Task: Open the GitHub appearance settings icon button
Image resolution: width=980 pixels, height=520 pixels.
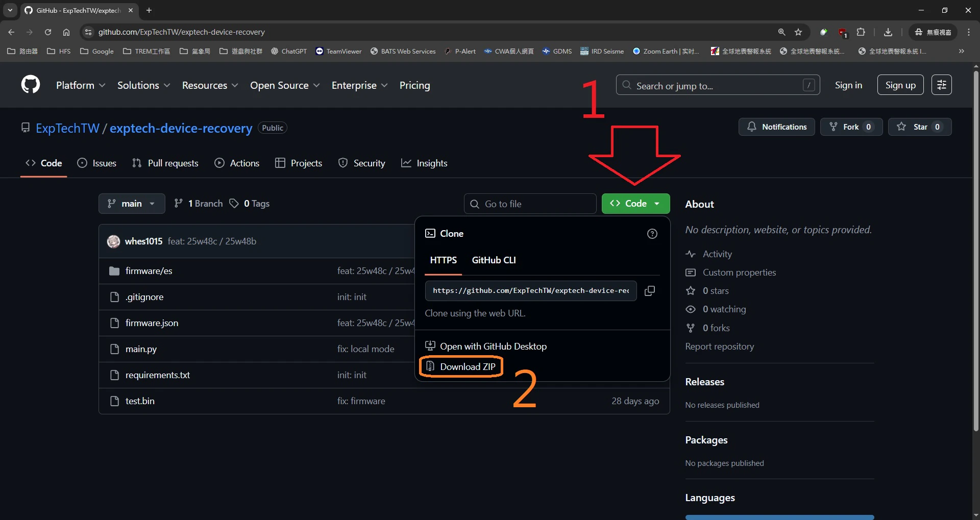Action: (x=941, y=85)
